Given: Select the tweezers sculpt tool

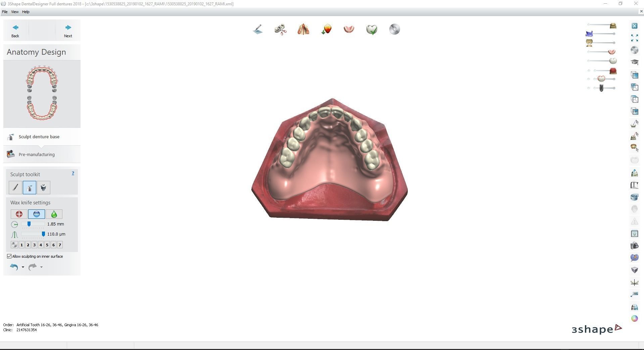Looking at the screenshot, I should click(15, 188).
